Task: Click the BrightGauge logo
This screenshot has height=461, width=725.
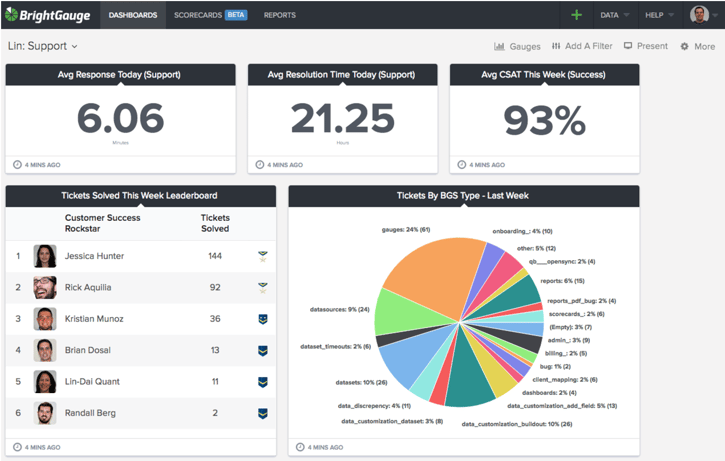Action: [x=48, y=15]
